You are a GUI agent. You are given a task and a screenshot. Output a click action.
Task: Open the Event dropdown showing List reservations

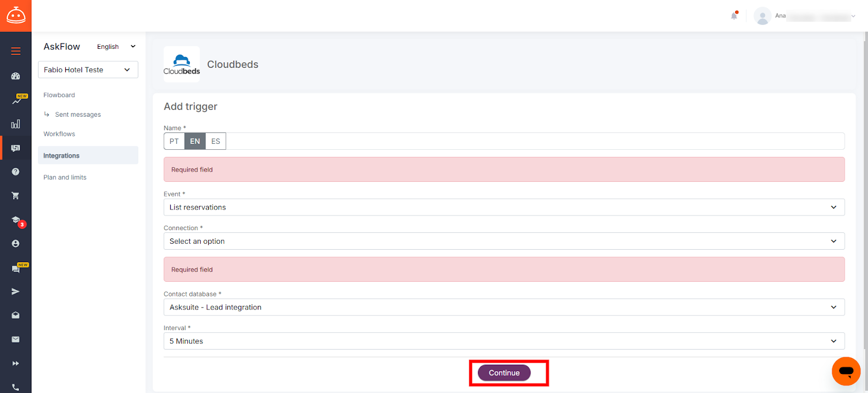(x=504, y=207)
